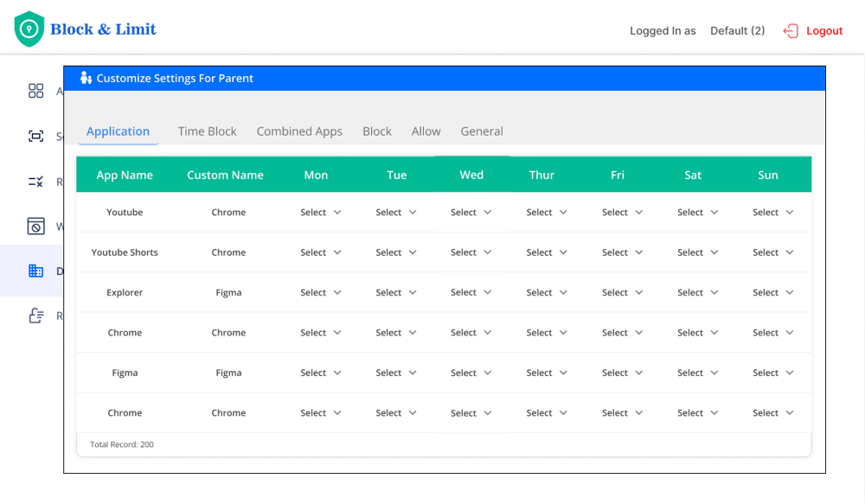The height and width of the screenshot is (504, 865).
Task: Open the checklist-with-x sidebar icon
Action: [x=35, y=182]
